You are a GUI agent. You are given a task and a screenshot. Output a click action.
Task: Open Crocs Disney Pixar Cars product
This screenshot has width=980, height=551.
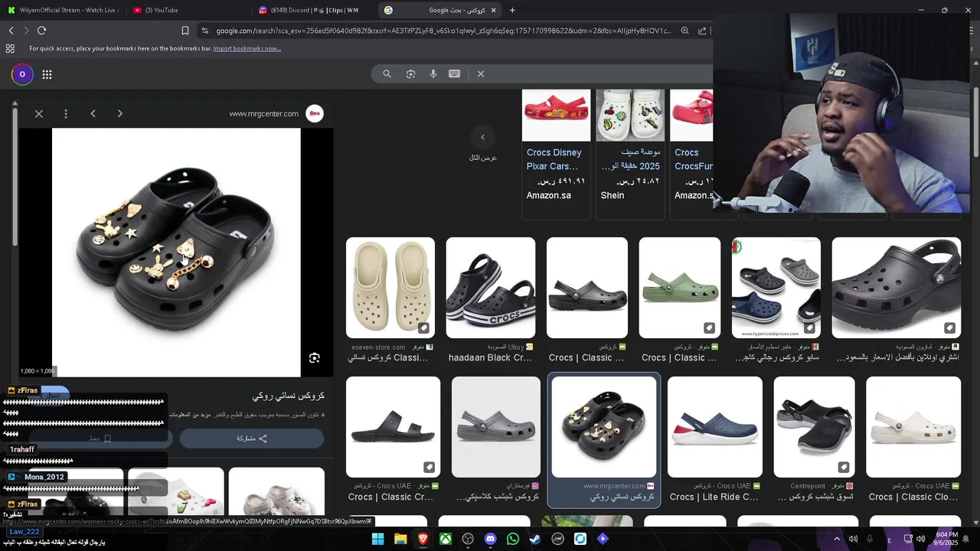556,155
